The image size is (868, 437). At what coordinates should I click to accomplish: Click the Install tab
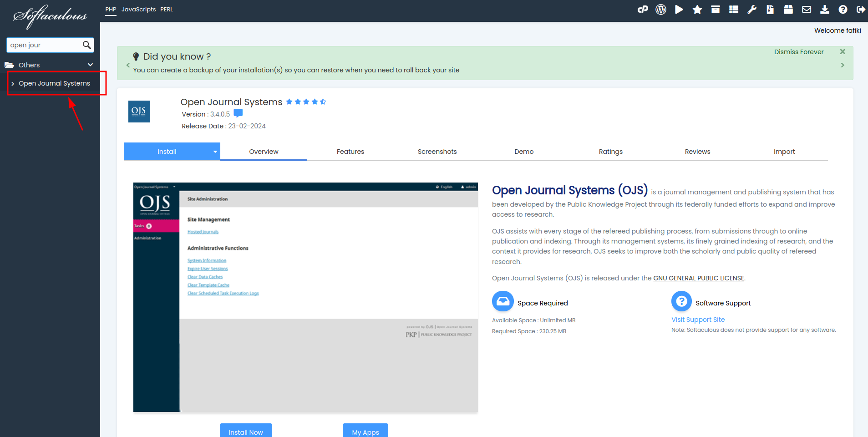[167, 152]
